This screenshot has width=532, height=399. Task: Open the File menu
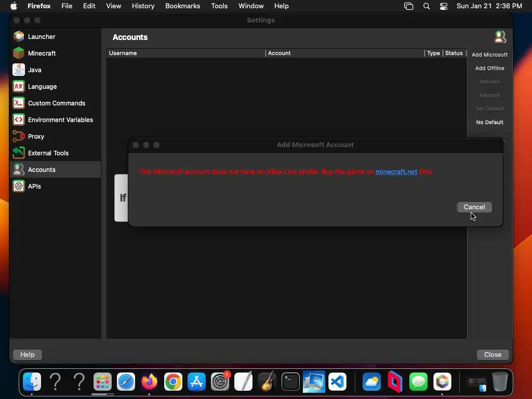tap(67, 6)
